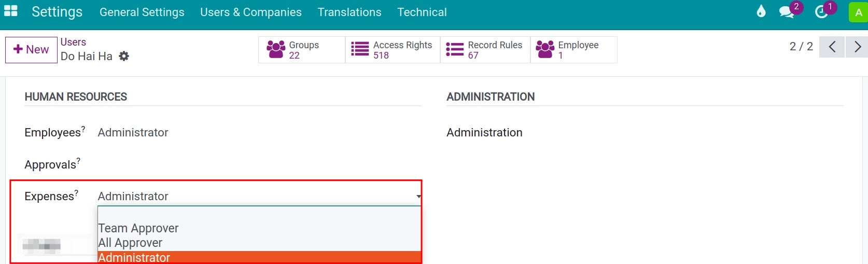This screenshot has height=264, width=868.
Task: Open the Access Rights 518 stat button
Action: coord(393,50)
